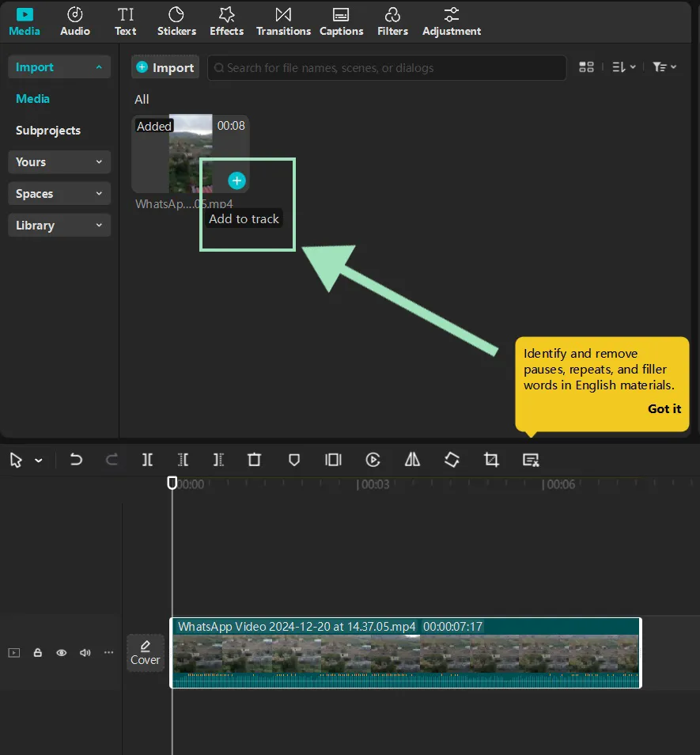The height and width of the screenshot is (755, 700).
Task: Click the Import button with plus icon
Action: click(x=165, y=67)
